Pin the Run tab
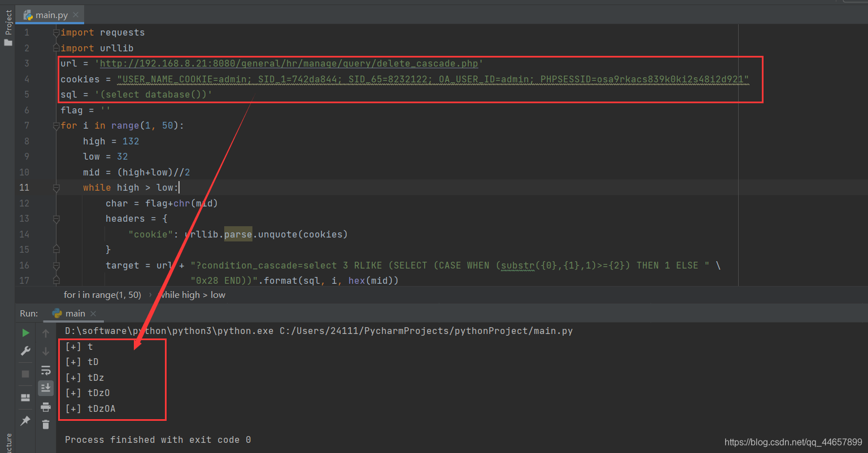 click(25, 421)
